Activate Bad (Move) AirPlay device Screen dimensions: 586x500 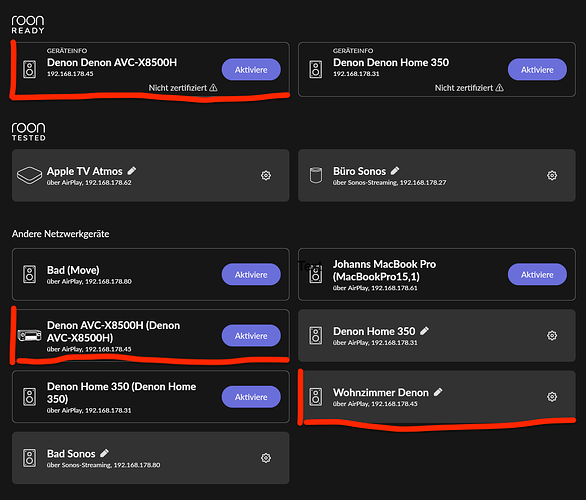[x=251, y=274]
